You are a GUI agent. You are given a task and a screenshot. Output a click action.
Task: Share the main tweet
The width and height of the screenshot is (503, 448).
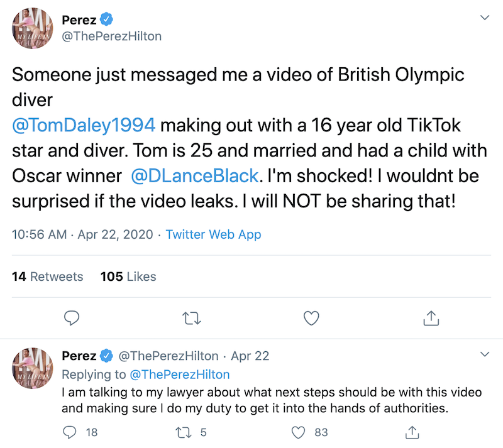pyautogui.click(x=431, y=319)
